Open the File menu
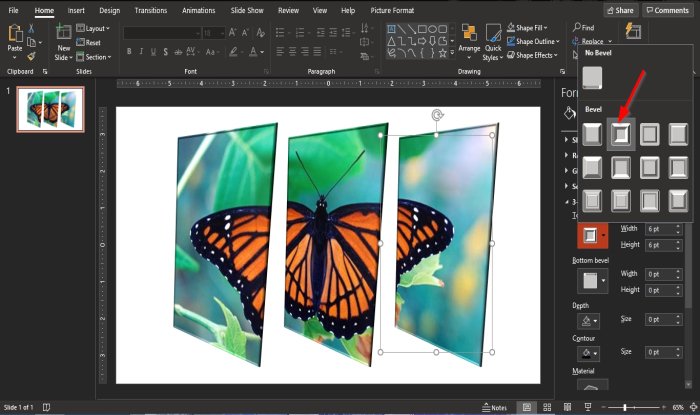The image size is (700, 415). pos(13,10)
